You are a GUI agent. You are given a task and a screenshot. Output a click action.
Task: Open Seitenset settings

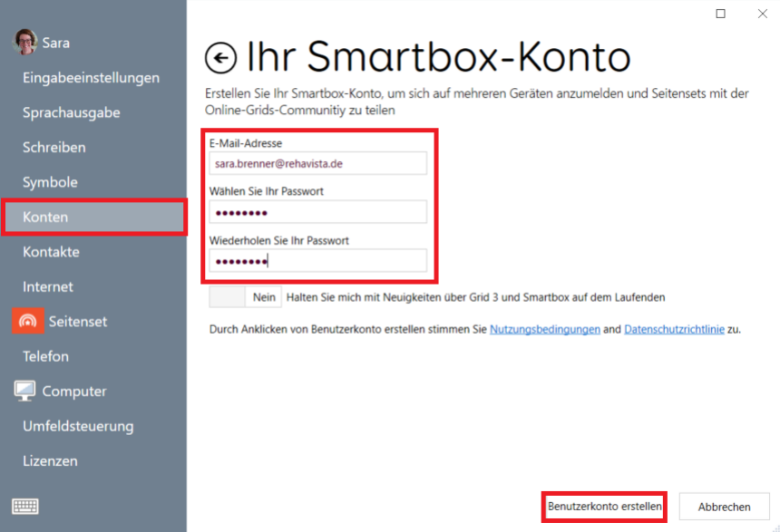click(x=78, y=321)
